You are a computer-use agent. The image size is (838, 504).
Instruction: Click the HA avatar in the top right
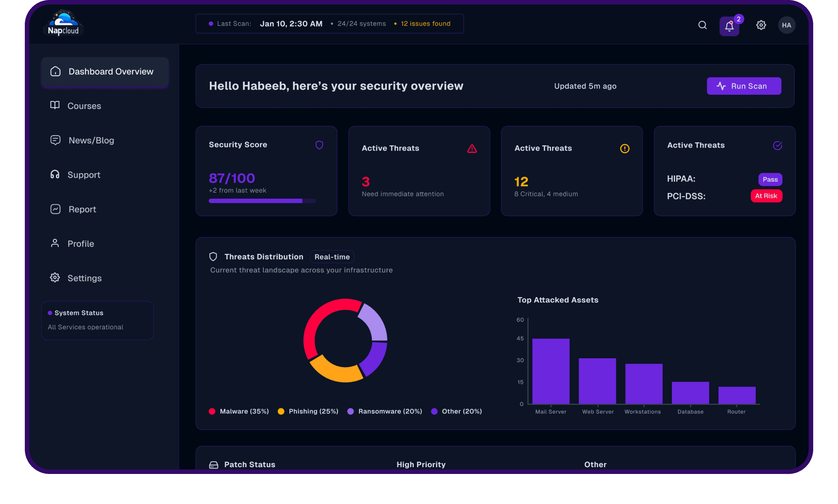coord(787,25)
